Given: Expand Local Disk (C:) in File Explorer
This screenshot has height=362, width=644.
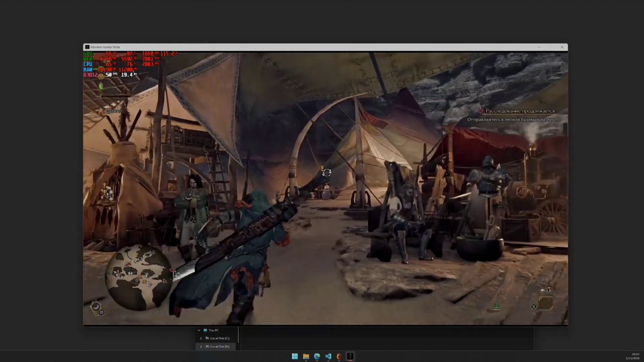Looking at the screenshot, I should point(201,338).
